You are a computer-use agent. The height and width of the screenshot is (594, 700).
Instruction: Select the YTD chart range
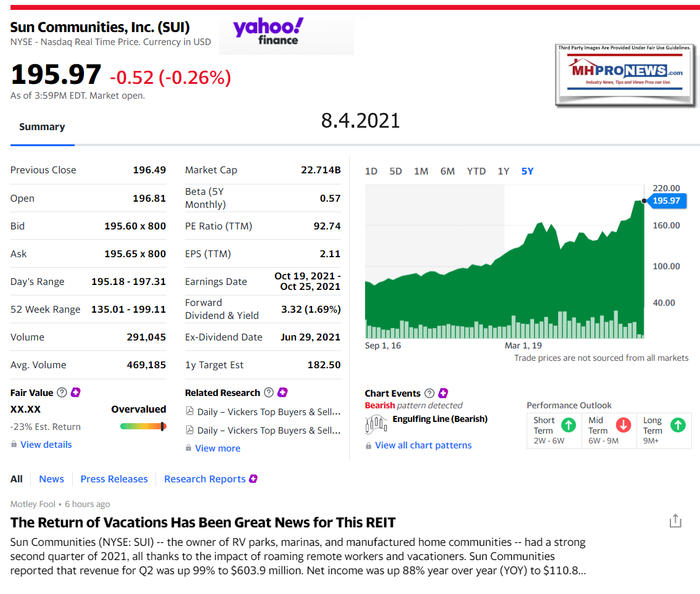[x=476, y=171]
